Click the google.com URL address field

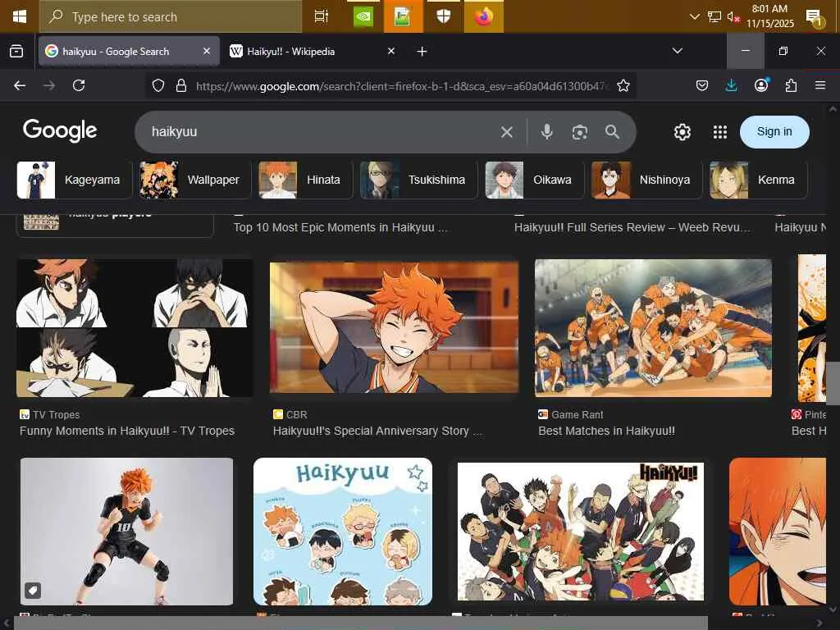click(x=402, y=85)
